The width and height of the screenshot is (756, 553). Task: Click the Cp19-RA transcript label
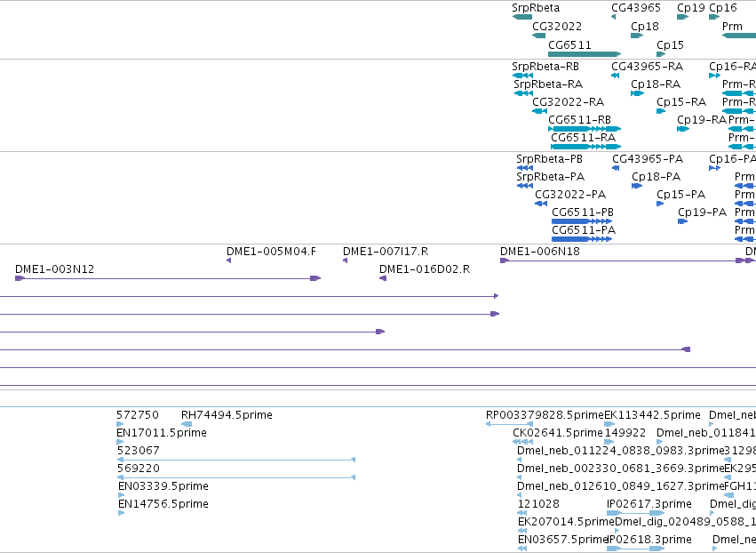point(702,120)
